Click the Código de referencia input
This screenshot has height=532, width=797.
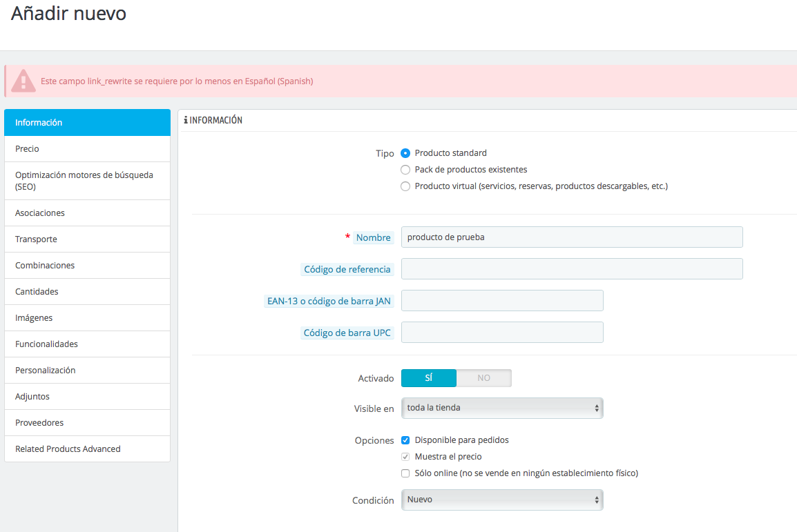[572, 269]
